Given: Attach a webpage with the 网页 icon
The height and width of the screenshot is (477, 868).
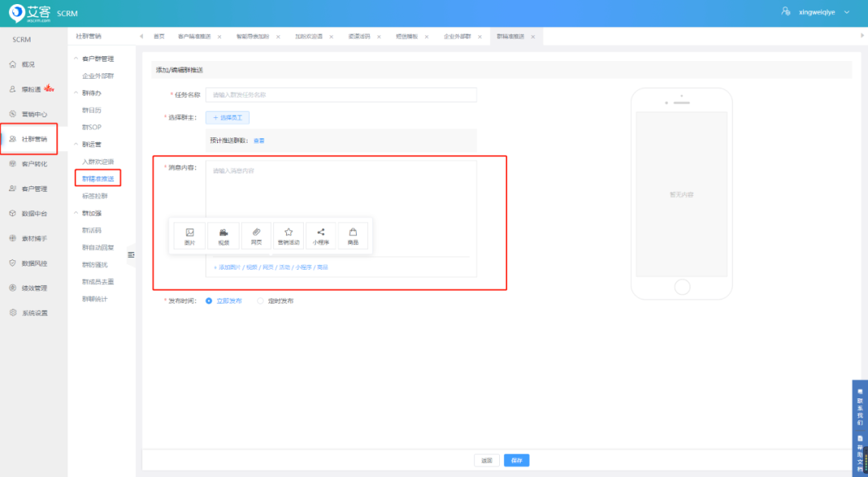Looking at the screenshot, I should (x=256, y=236).
